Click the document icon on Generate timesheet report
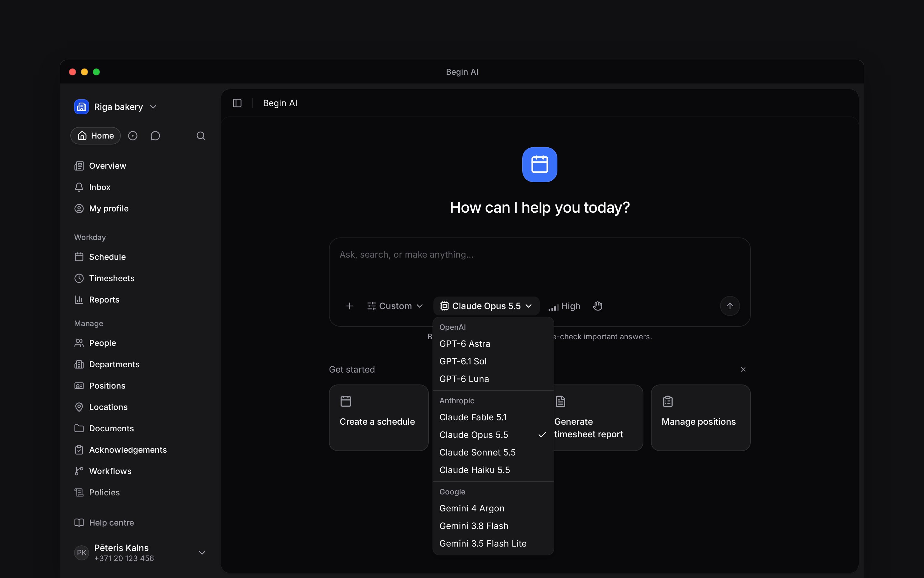 pyautogui.click(x=560, y=401)
